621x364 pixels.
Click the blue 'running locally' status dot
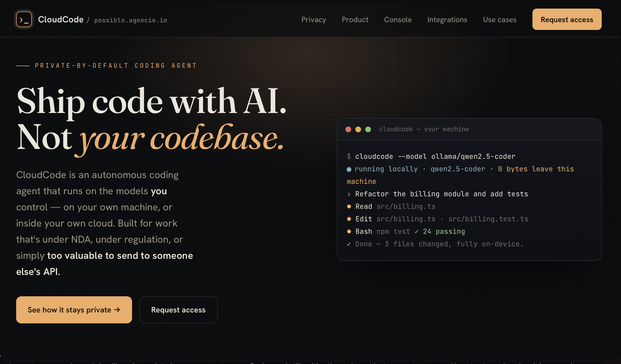tap(349, 170)
